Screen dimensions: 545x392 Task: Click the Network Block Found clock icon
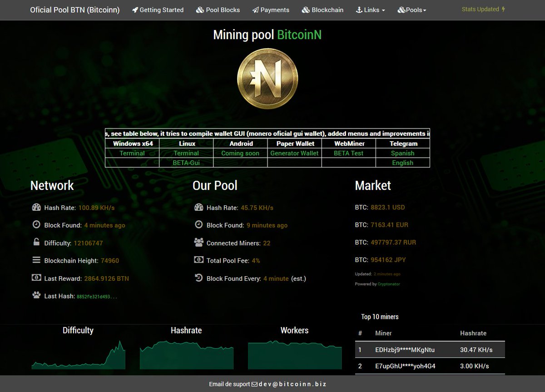pos(36,224)
